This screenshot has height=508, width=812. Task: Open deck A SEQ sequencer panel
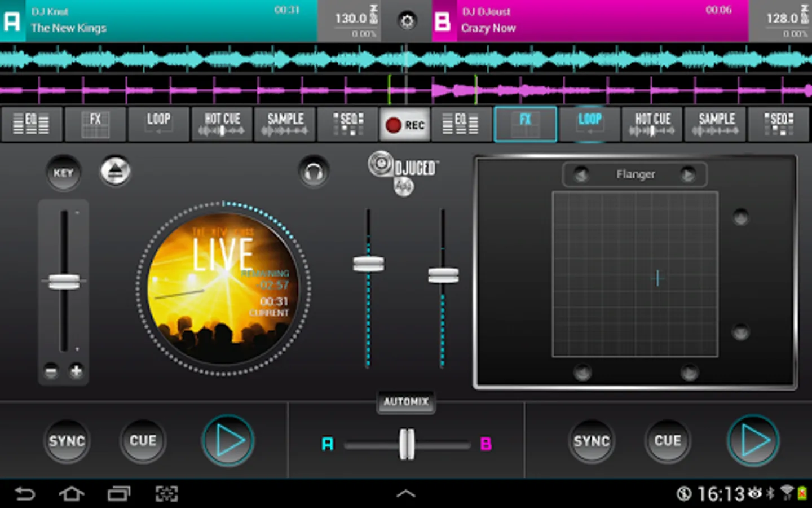tap(348, 124)
